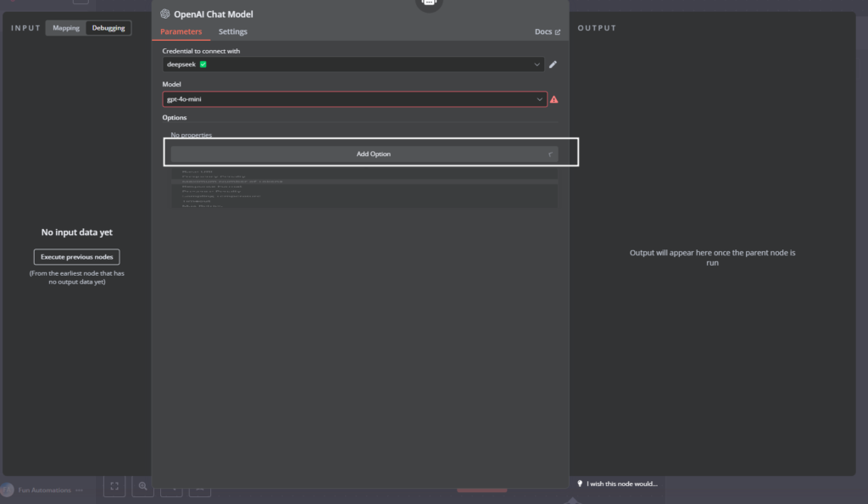This screenshot has height=504, width=868.
Task: Open the three-dot menu beside Fun Automations
Action: click(79, 490)
